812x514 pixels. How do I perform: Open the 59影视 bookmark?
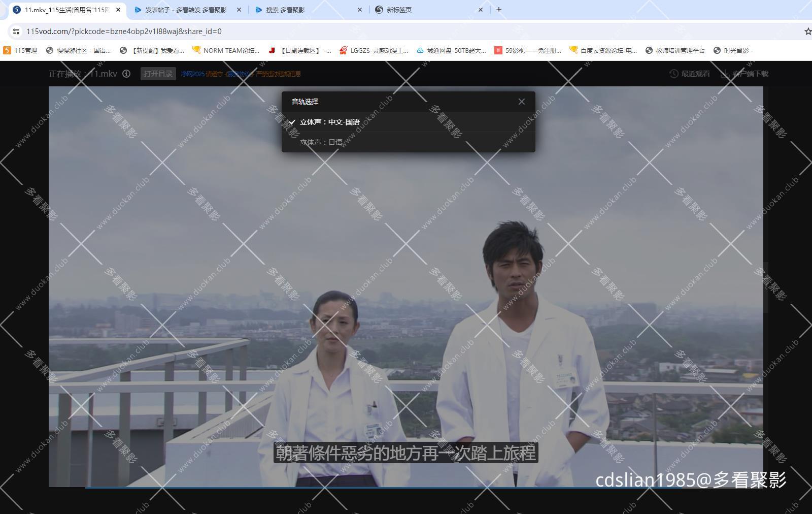[528, 50]
